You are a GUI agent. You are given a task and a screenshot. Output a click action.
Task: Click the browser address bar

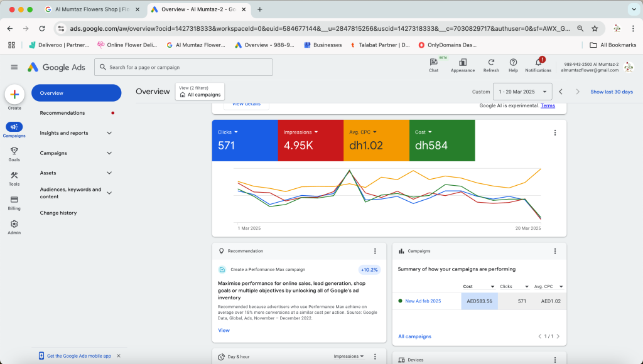[x=320, y=28]
